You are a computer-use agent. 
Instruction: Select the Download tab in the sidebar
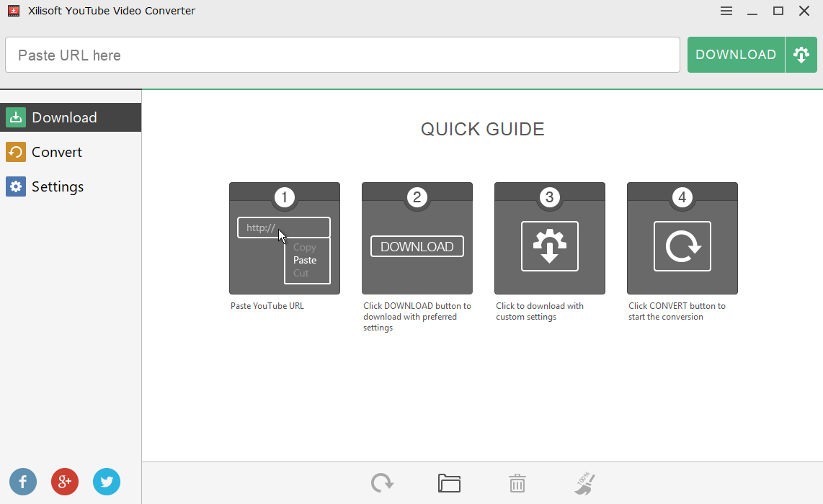click(71, 117)
